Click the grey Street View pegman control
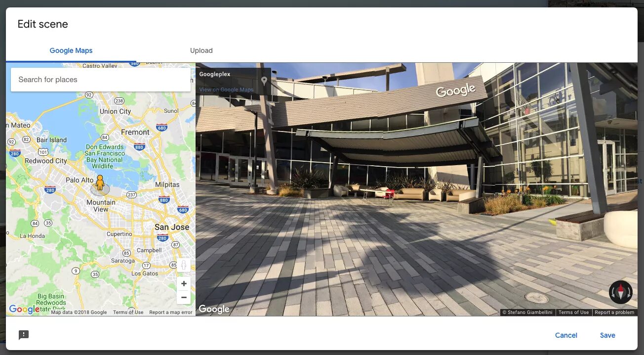Screen dimensions: 644x355 click(x=184, y=265)
